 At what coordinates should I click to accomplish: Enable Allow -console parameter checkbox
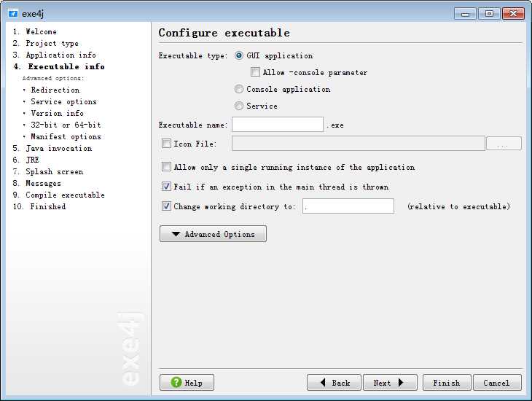click(x=255, y=72)
